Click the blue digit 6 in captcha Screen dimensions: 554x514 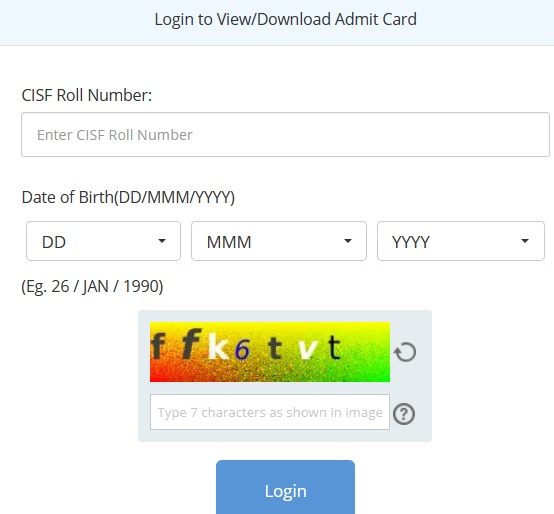click(x=242, y=350)
